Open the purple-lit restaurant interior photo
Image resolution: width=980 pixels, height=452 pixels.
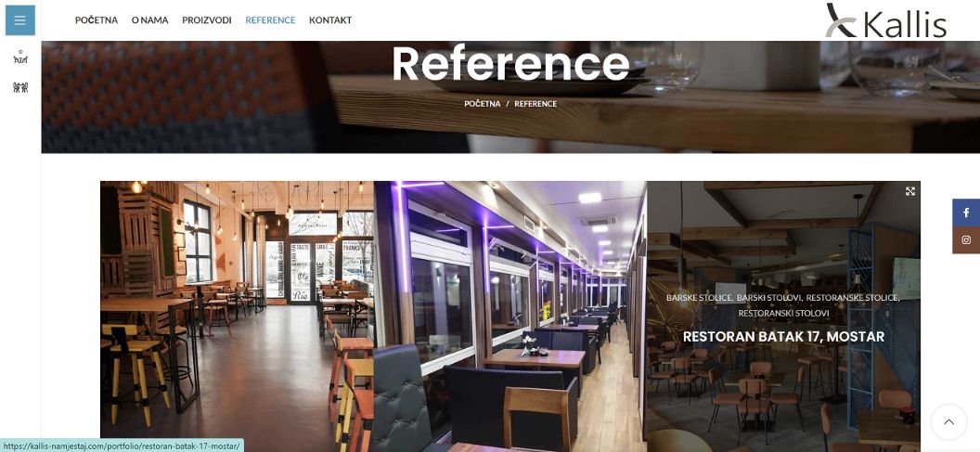coord(510,316)
